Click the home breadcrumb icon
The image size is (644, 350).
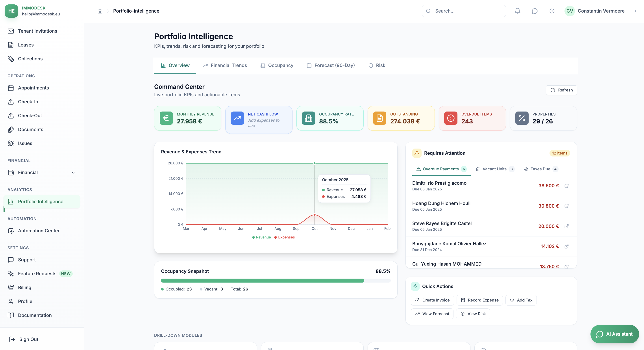(100, 11)
